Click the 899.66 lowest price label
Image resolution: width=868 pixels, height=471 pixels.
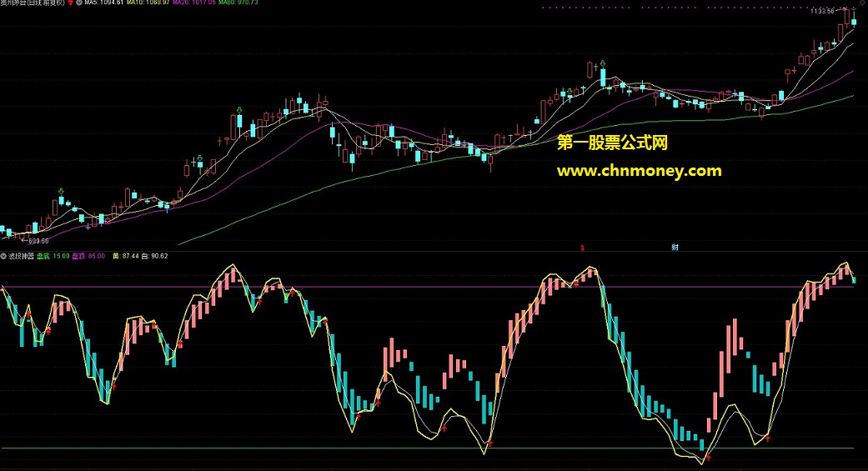coord(38,241)
